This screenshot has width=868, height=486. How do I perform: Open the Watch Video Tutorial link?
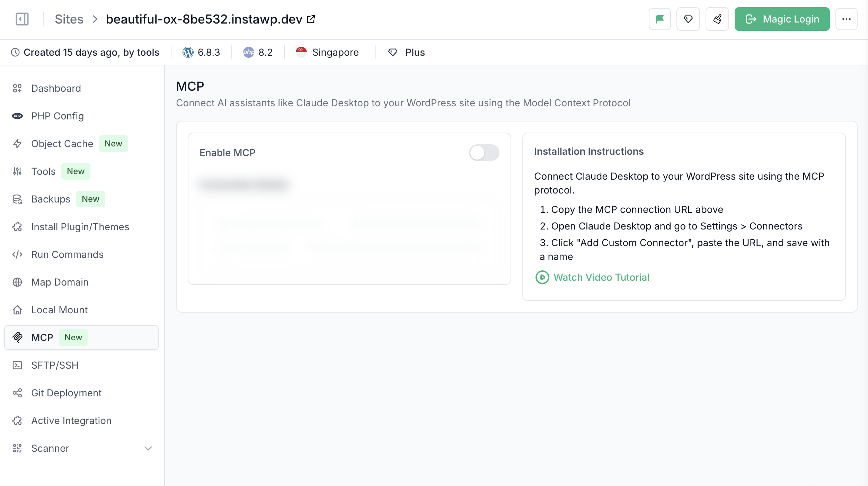coord(601,277)
